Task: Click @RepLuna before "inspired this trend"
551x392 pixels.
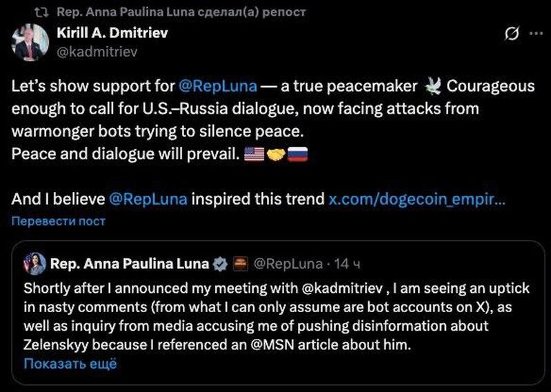Action: click(x=148, y=199)
